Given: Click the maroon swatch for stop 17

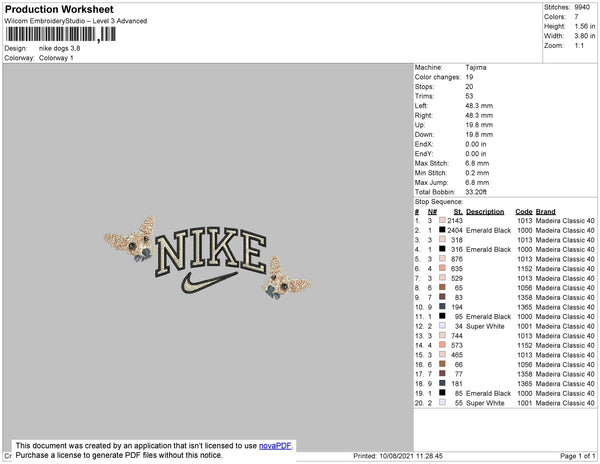Looking at the screenshot, I should tap(442, 374).
